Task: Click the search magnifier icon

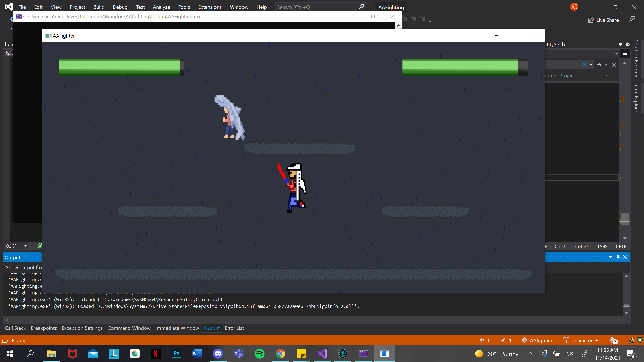Action: click(x=361, y=7)
